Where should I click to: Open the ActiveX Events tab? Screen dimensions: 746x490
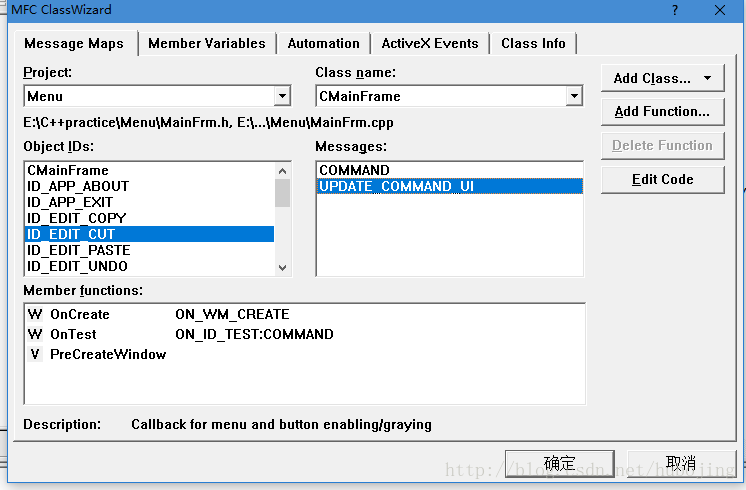click(x=430, y=44)
